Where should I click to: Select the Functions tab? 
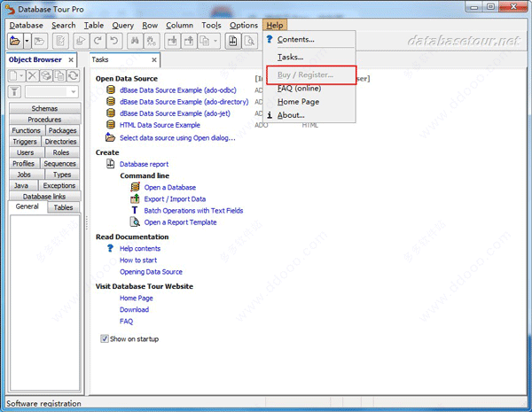26,130
